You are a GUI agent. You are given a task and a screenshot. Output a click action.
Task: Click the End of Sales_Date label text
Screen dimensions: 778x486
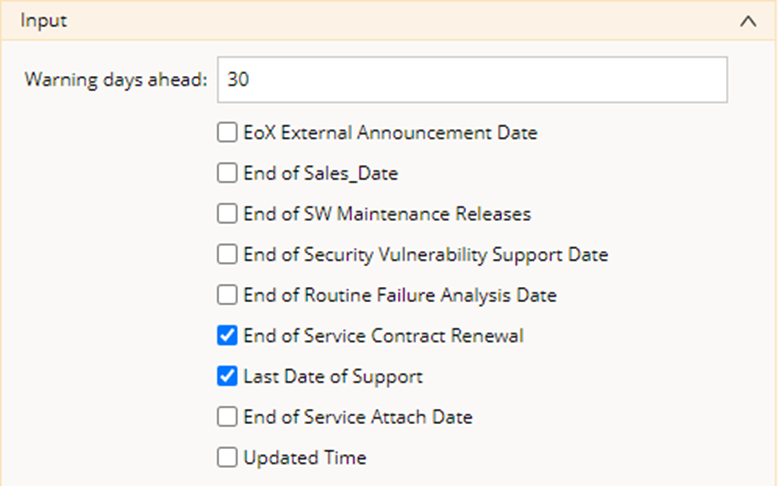320,173
